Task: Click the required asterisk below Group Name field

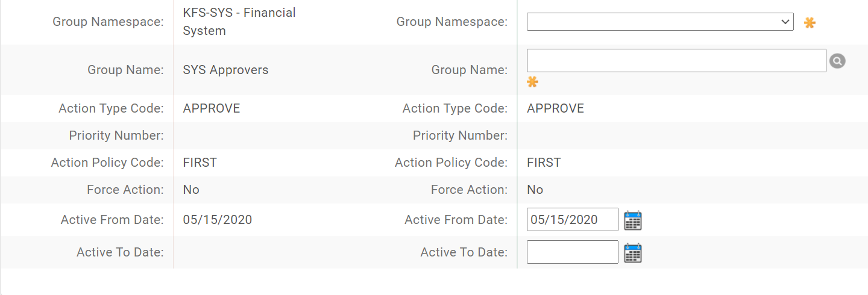Action: 532,82
